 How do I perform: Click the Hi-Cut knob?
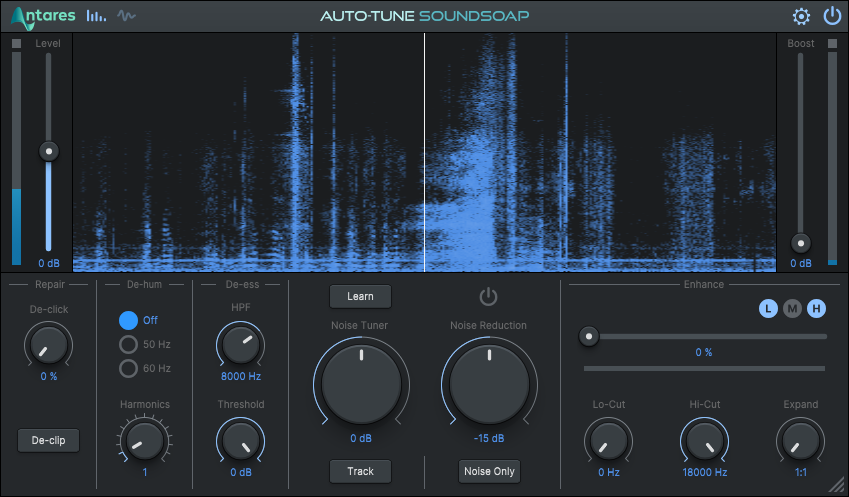click(704, 441)
